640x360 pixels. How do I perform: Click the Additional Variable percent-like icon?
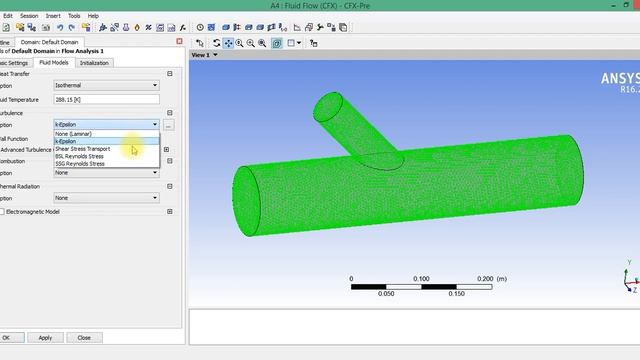pos(149,27)
